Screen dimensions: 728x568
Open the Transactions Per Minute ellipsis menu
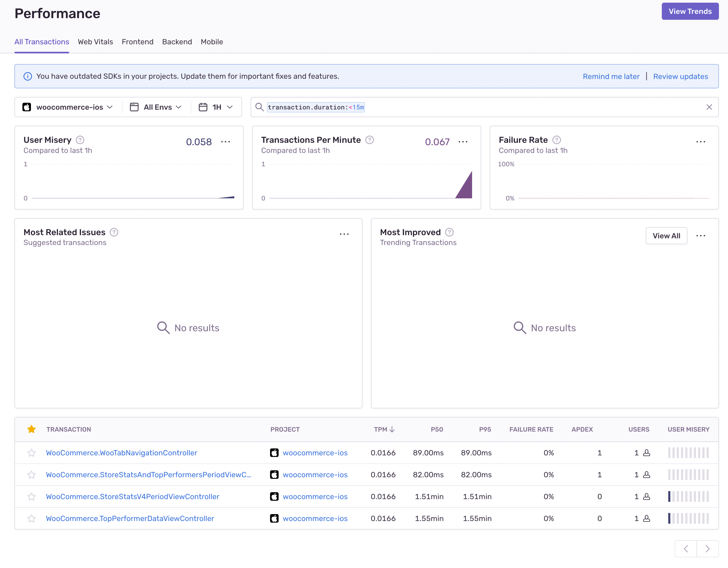tap(463, 142)
